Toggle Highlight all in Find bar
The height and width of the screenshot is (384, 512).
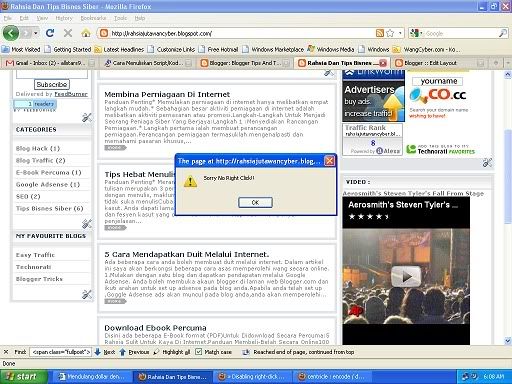point(171,352)
